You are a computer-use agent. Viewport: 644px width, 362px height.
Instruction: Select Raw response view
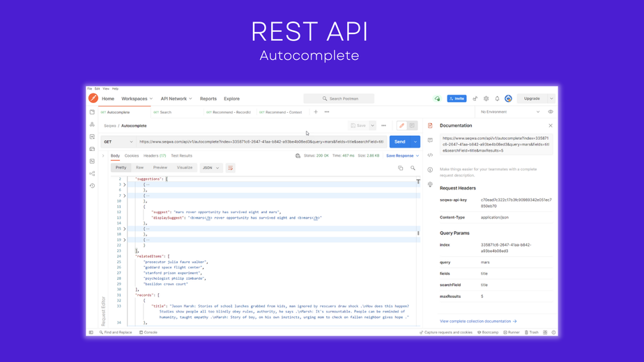pos(139,168)
